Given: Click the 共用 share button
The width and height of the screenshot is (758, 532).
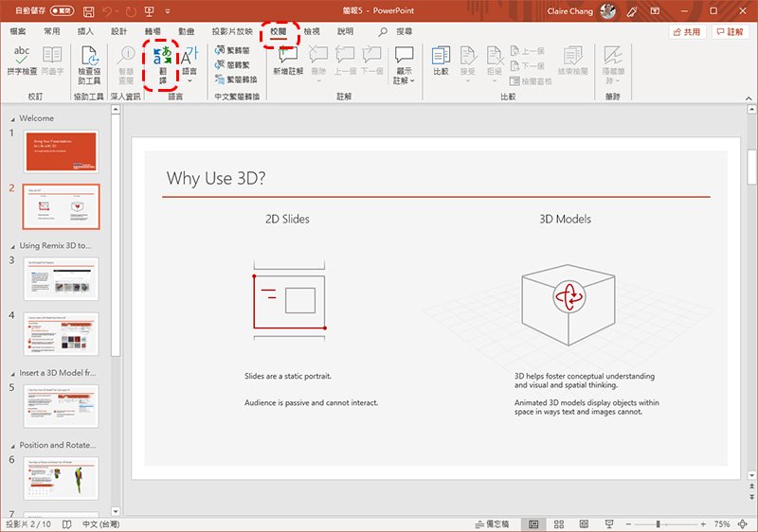Looking at the screenshot, I should coord(687,31).
